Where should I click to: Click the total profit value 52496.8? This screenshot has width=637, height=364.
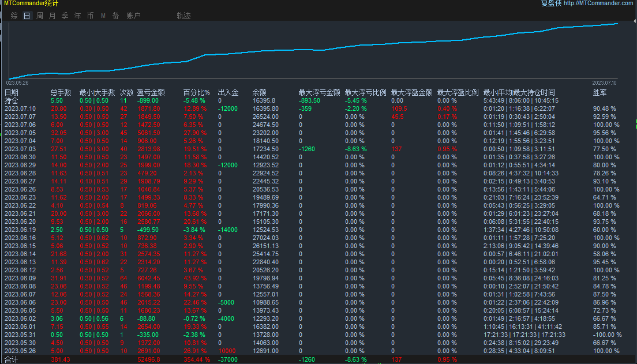pyautogui.click(x=149, y=359)
